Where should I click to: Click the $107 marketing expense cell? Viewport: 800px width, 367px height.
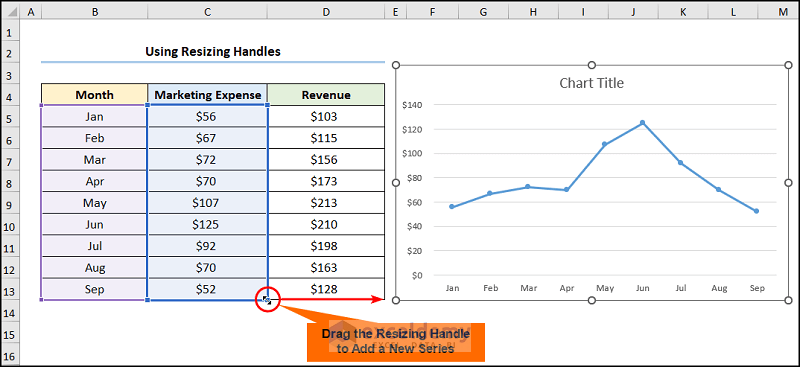pyautogui.click(x=208, y=203)
